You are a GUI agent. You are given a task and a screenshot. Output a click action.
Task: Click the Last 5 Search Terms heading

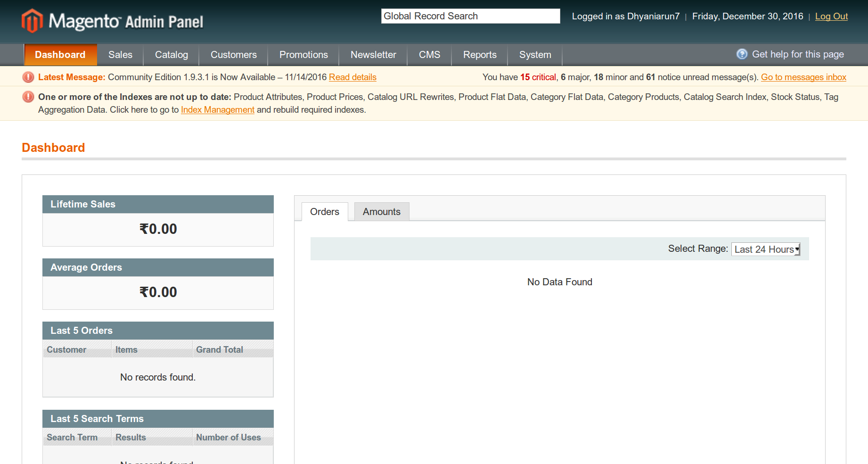[x=158, y=419]
